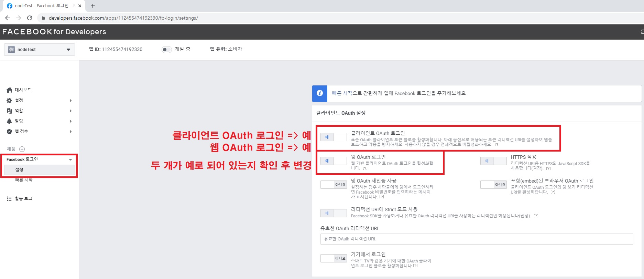Click help [?] for 클라이언트 OAuth 로그인
Viewport: 644px width, 279px height.
pyautogui.click(x=497, y=145)
